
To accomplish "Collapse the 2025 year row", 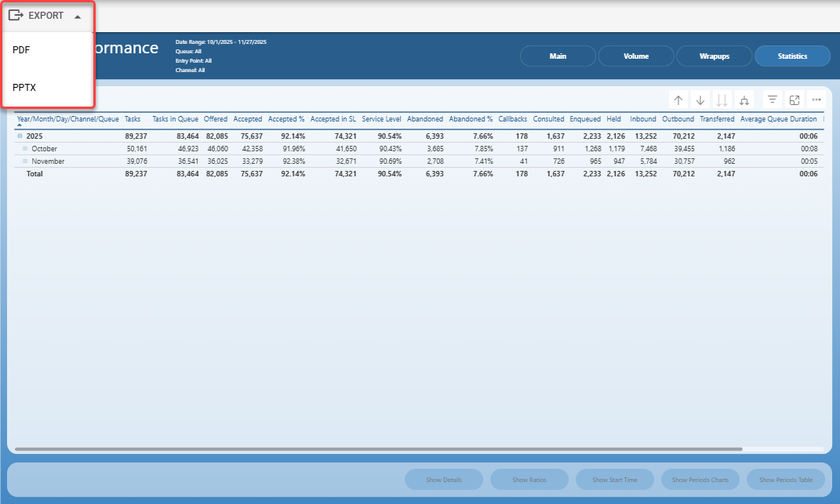I will pyautogui.click(x=20, y=136).
